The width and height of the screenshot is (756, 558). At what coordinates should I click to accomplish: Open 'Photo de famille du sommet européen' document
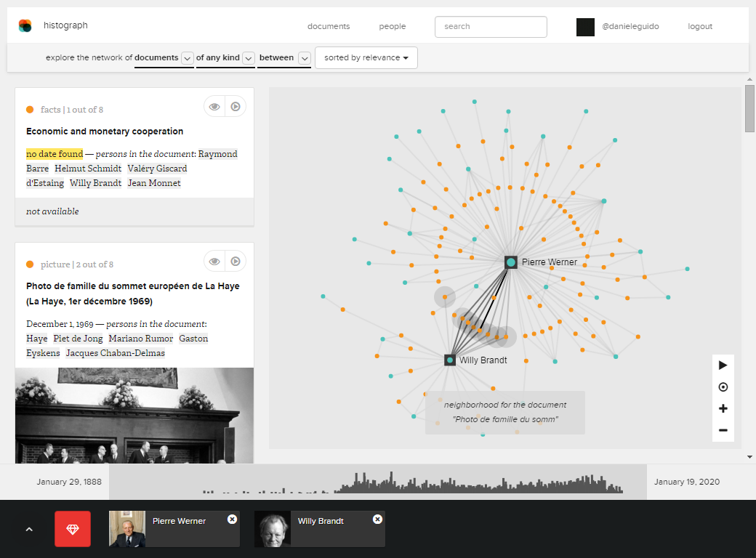(132, 294)
